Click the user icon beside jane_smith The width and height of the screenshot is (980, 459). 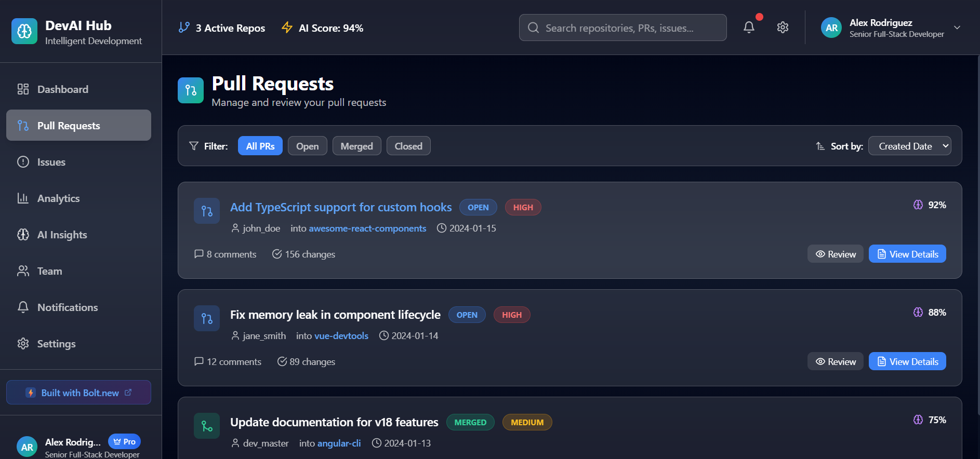235,335
